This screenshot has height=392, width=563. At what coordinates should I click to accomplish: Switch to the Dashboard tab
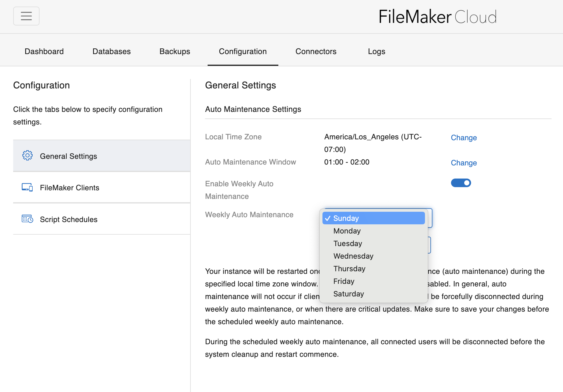[x=44, y=52]
